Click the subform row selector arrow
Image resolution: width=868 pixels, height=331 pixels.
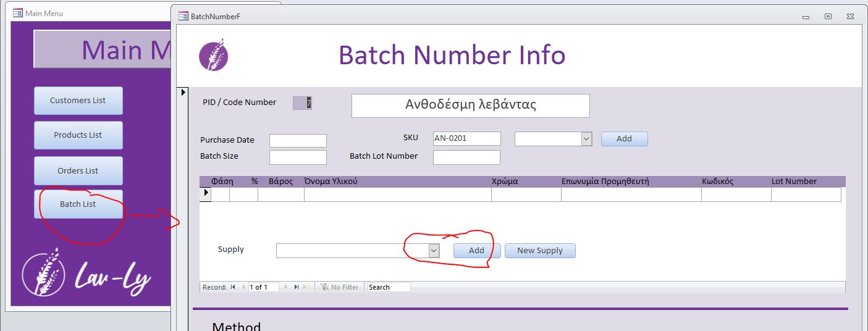205,194
